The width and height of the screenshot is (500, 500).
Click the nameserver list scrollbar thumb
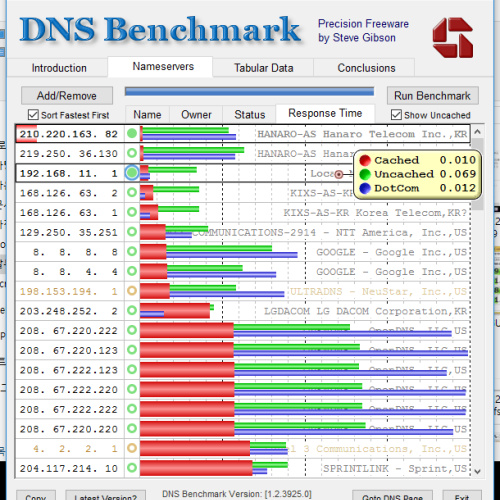tap(478, 174)
